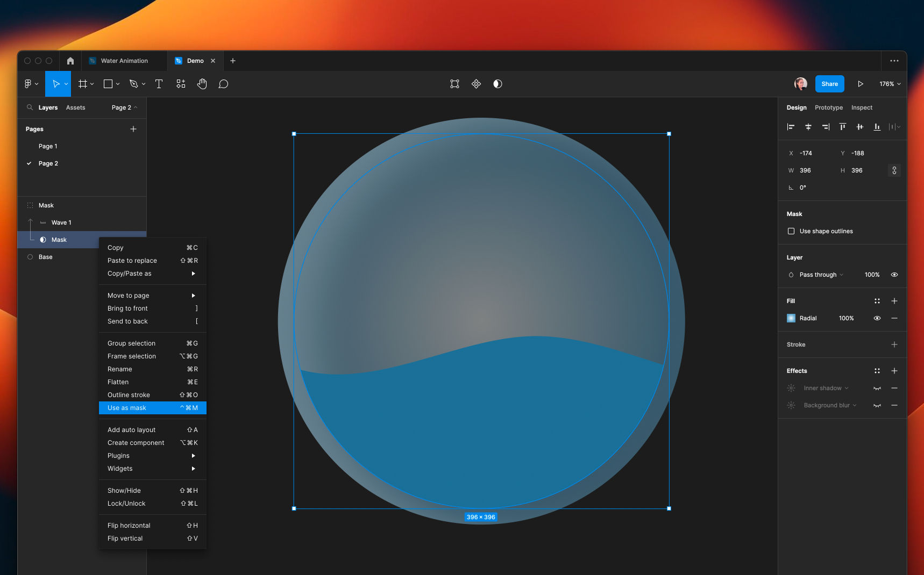This screenshot has height=575, width=924.
Task: Toggle layer visibility eye icon
Action: [894, 275]
